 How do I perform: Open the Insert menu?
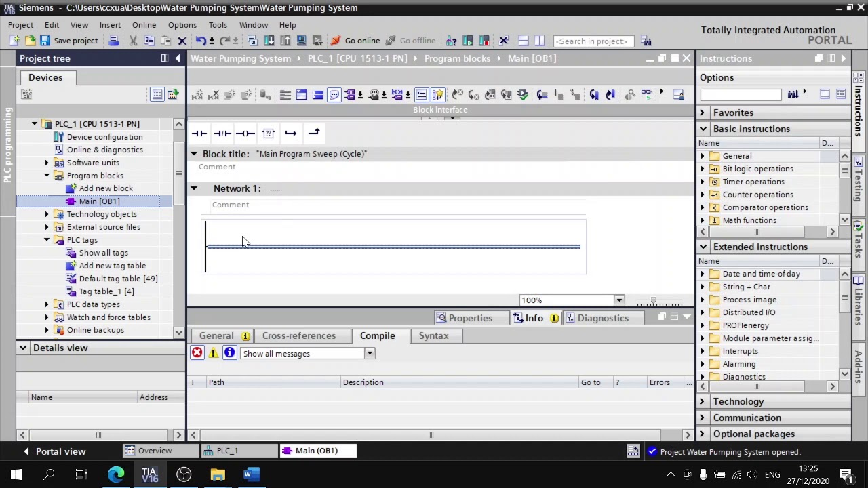[x=110, y=25]
